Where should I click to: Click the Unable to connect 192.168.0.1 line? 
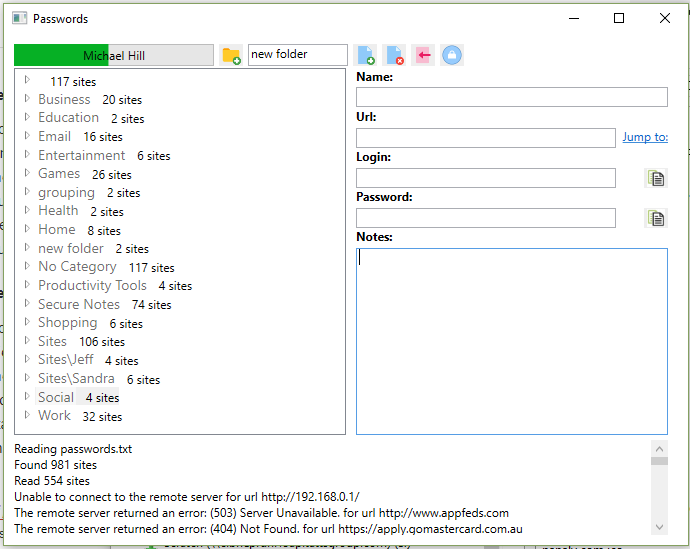click(x=187, y=497)
